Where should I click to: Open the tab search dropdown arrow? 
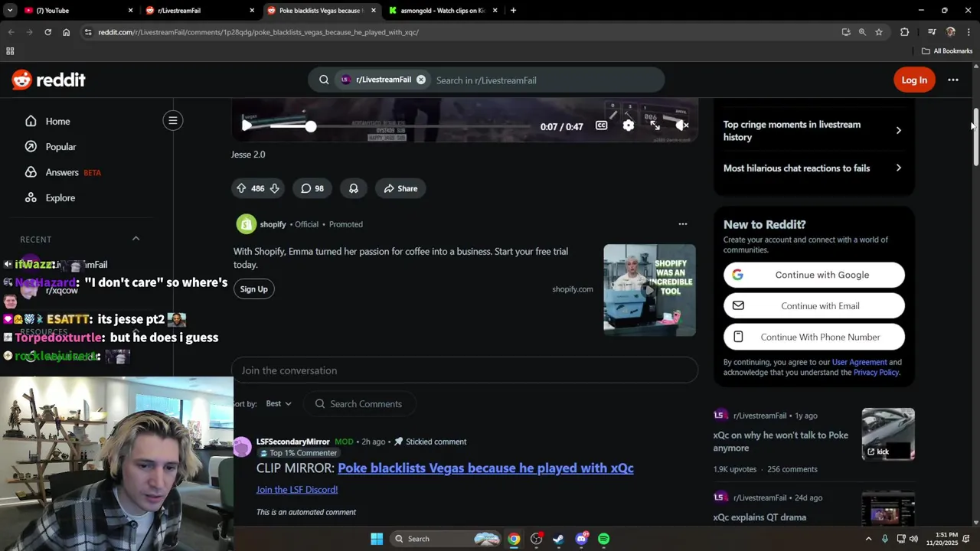(9, 11)
